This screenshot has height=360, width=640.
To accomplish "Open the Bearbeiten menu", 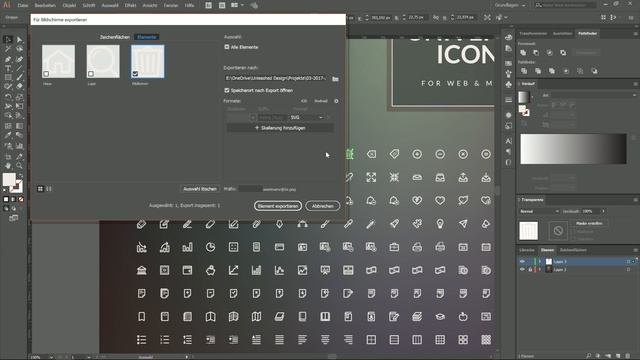I will click(x=45, y=5).
